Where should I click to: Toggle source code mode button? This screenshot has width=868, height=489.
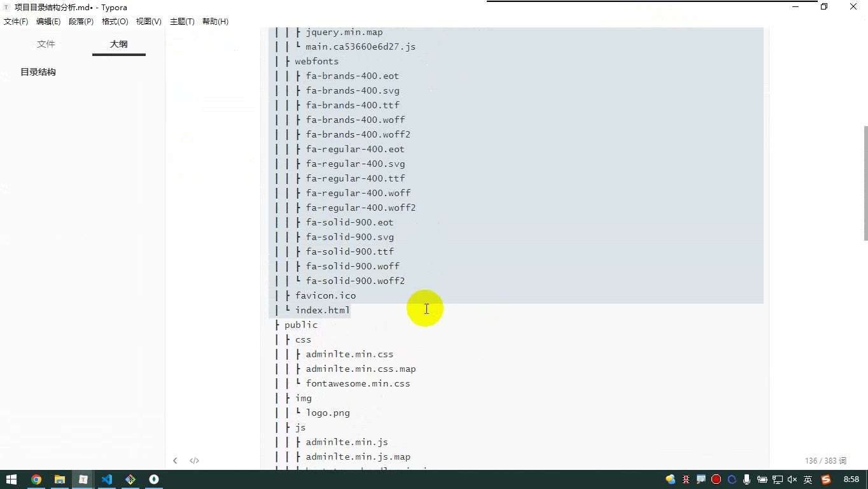[194, 460]
